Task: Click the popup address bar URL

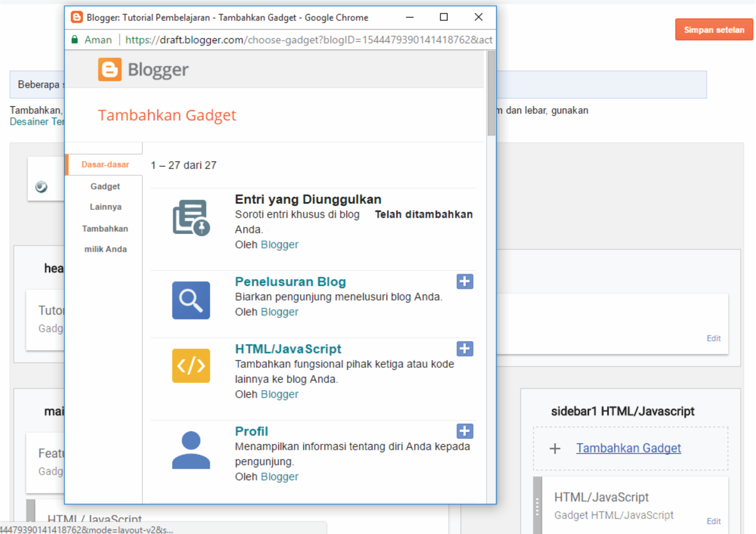Action: [309, 40]
